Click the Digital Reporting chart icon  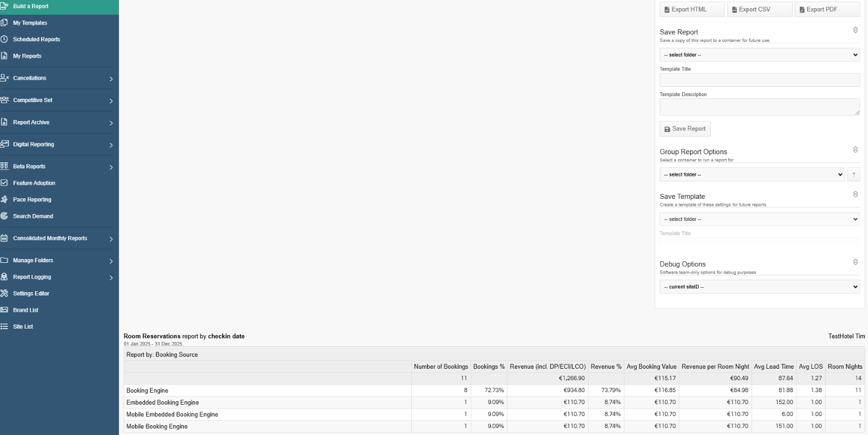tap(4, 144)
